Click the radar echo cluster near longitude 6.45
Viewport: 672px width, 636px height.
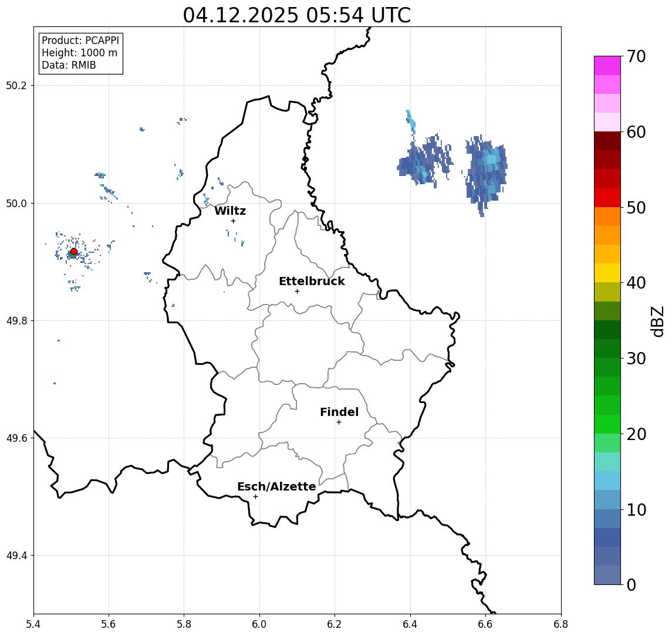pos(425,161)
